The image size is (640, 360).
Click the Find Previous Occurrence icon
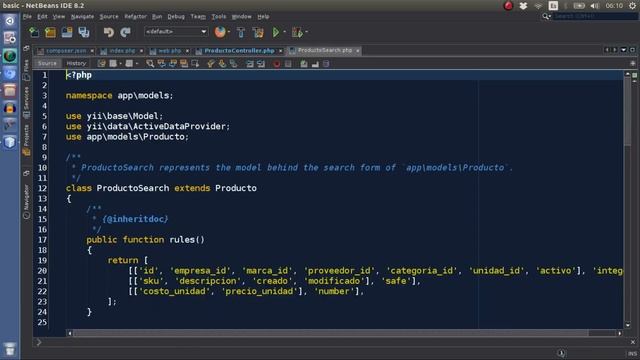pos(162,64)
